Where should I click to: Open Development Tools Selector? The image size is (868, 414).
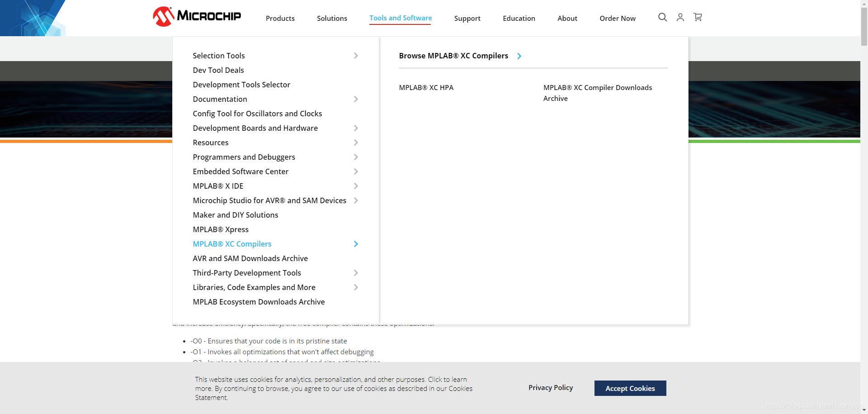tap(241, 85)
